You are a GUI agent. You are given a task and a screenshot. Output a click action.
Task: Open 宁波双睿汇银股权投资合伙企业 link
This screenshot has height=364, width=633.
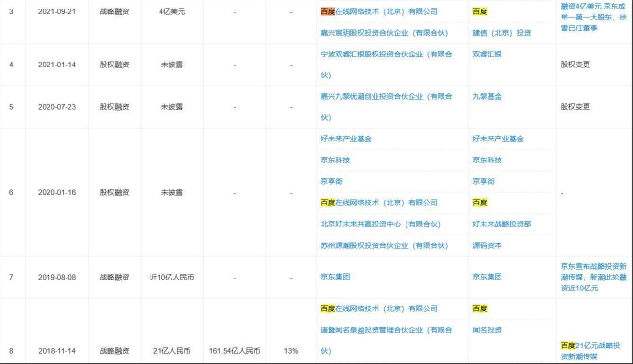386,65
